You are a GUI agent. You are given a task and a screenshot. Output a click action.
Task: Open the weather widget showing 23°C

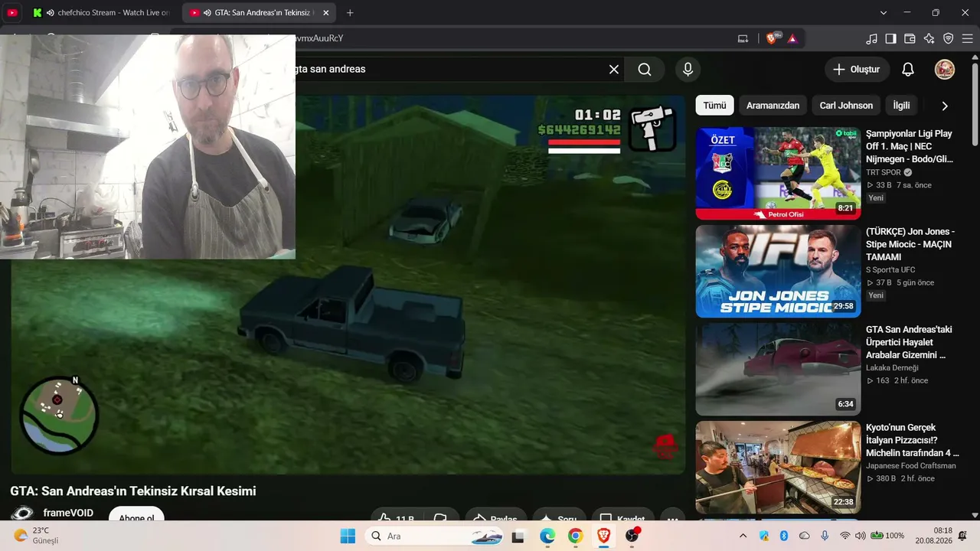(37, 536)
